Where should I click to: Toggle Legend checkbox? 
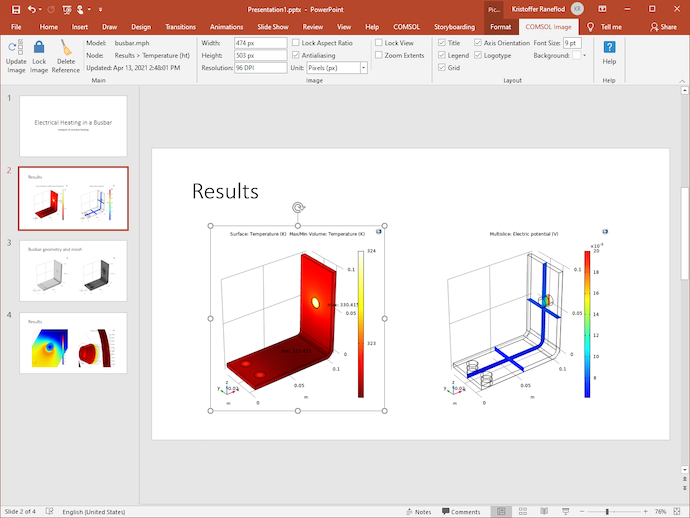pos(442,55)
